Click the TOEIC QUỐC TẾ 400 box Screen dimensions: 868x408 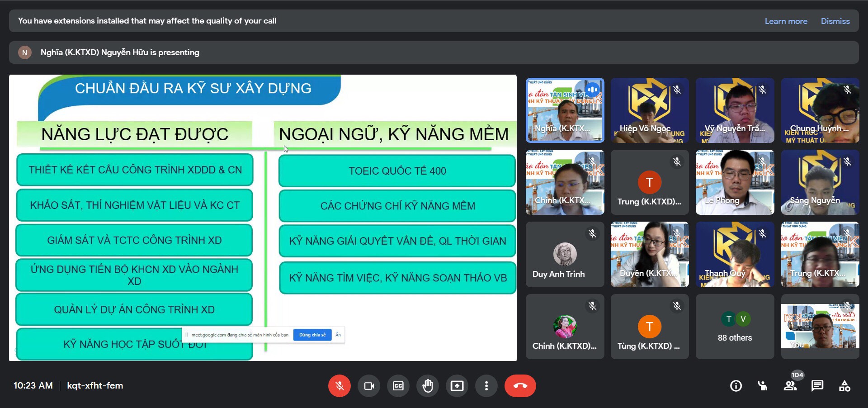[x=397, y=171]
